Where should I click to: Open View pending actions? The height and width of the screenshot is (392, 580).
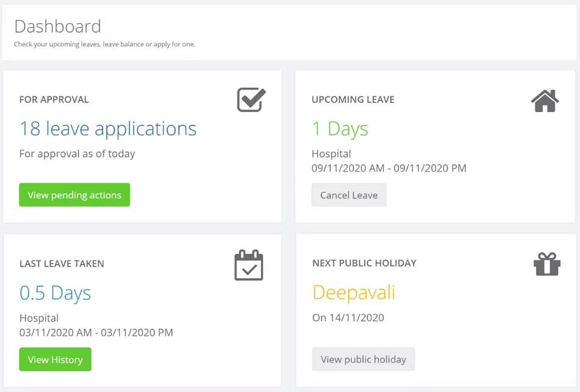[x=75, y=195]
